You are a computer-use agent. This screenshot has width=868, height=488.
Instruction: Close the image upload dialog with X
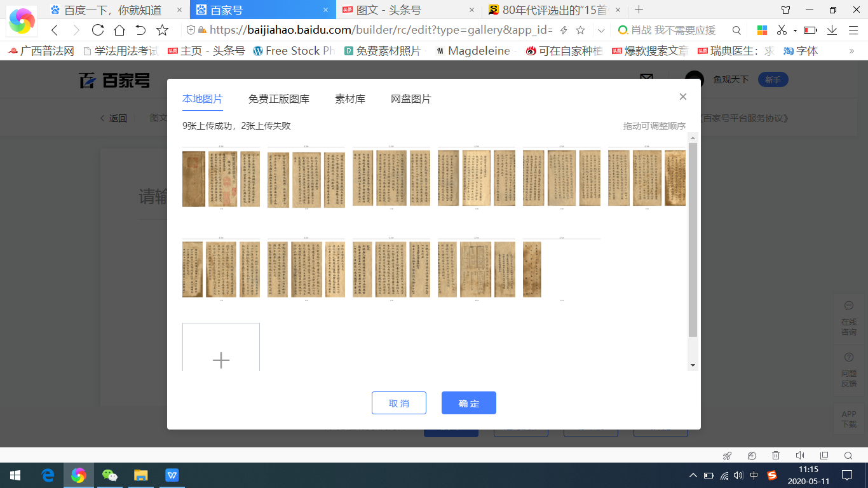click(x=683, y=97)
